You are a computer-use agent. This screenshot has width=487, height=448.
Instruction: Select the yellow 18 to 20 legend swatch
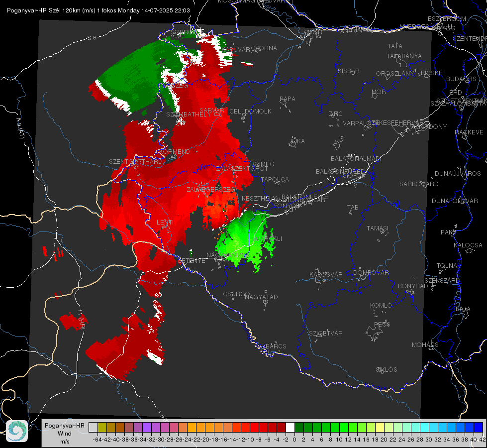(x=380, y=427)
